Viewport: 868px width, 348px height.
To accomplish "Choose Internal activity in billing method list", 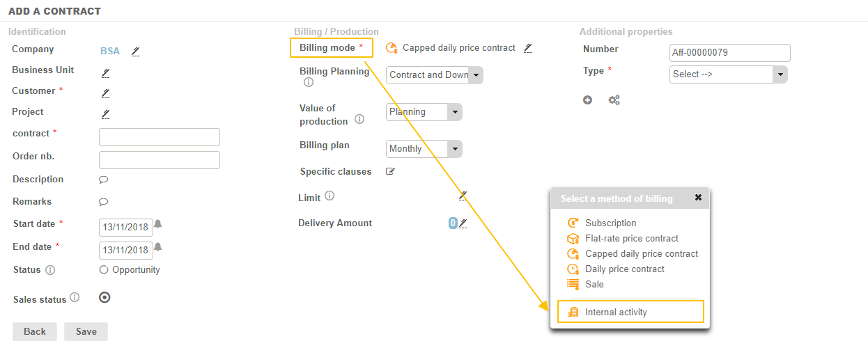I will tap(616, 313).
